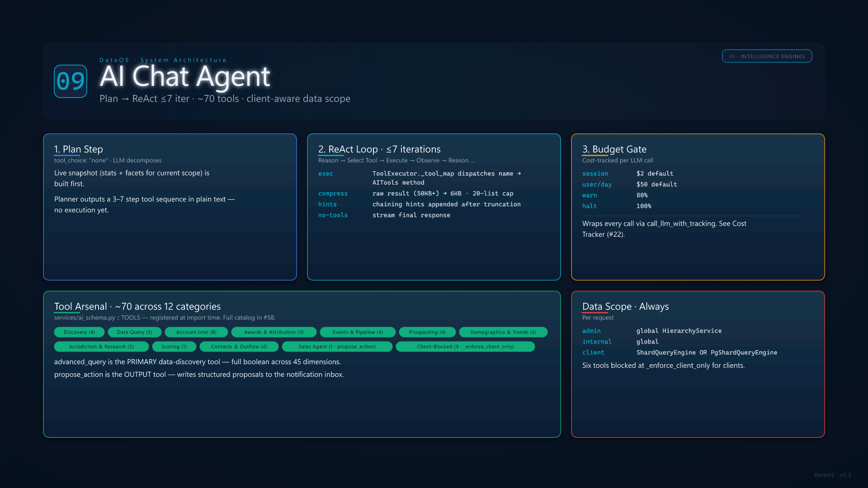Click the admin row label
868x488 pixels.
[x=591, y=331]
